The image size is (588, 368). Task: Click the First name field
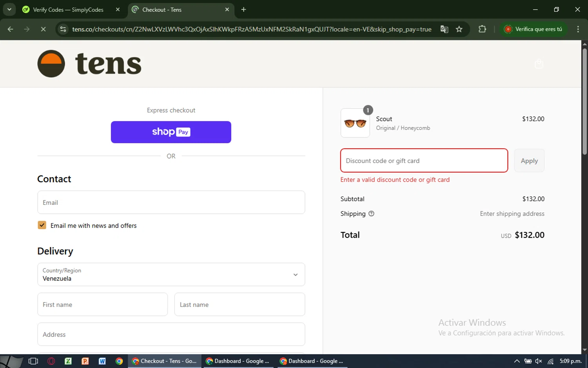[x=103, y=304]
